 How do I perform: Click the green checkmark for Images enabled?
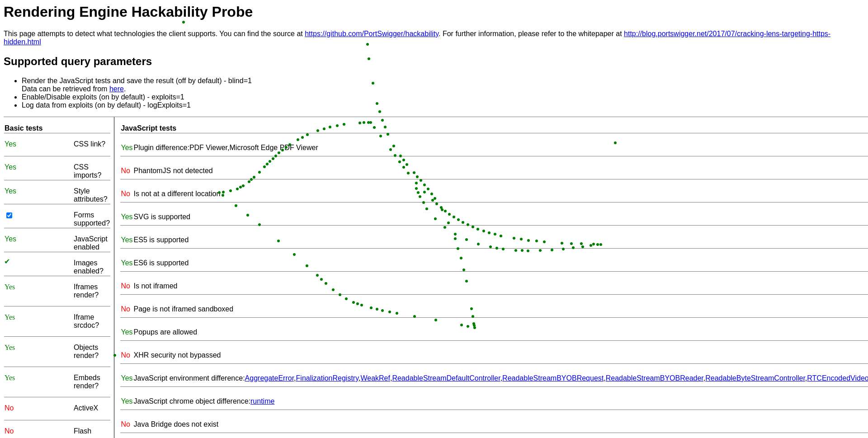point(7,262)
